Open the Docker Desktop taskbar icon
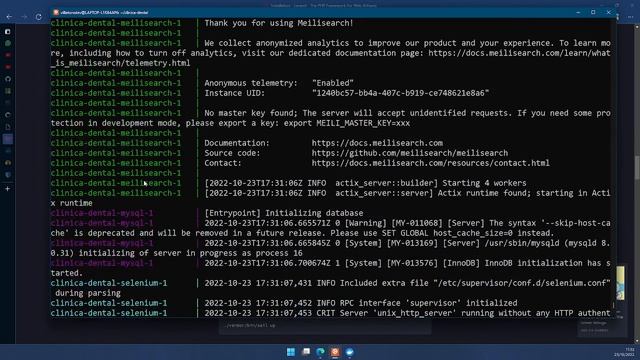 point(350,352)
